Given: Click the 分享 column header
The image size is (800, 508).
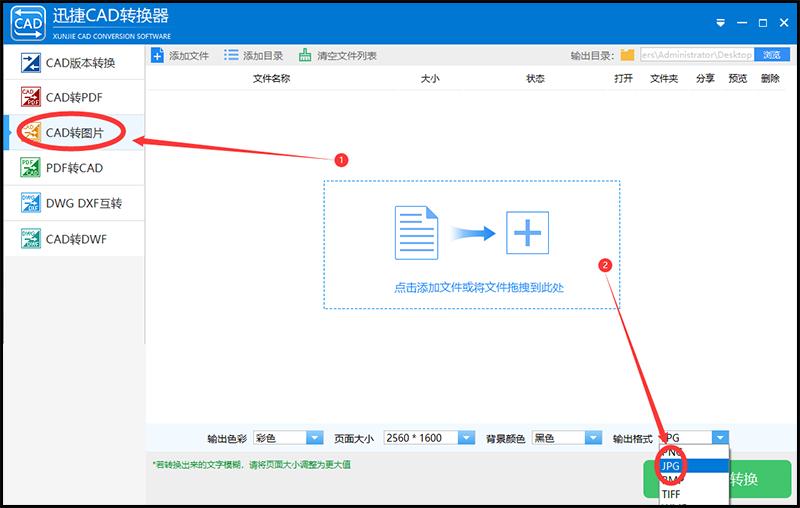Looking at the screenshot, I should (705, 79).
